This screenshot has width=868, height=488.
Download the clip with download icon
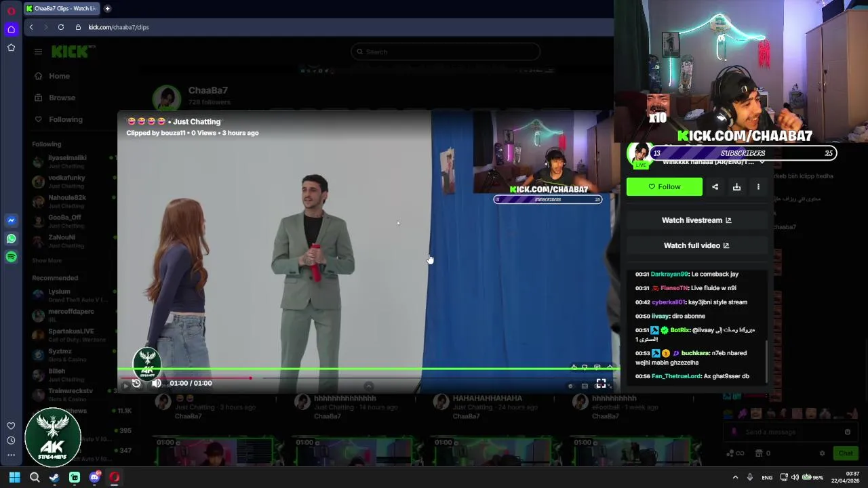pyautogui.click(x=736, y=187)
